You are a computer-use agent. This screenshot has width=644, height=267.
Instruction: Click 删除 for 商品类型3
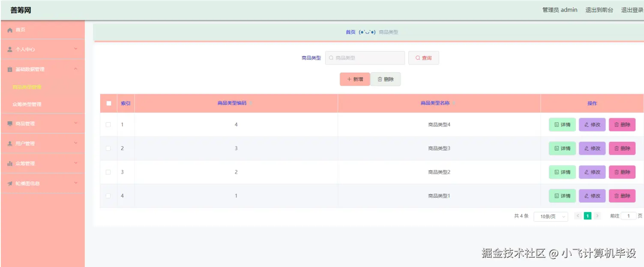pos(622,148)
